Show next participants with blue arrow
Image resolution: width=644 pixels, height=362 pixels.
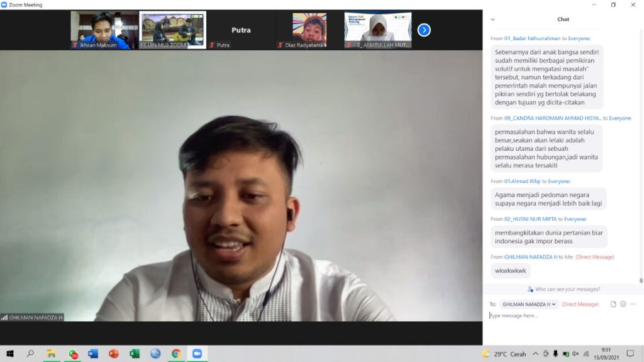point(424,30)
